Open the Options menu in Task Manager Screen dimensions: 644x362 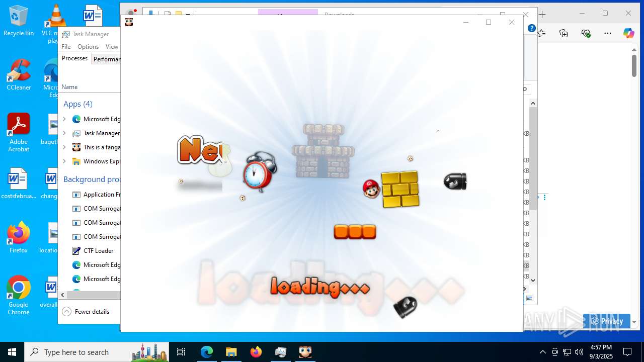point(88,47)
